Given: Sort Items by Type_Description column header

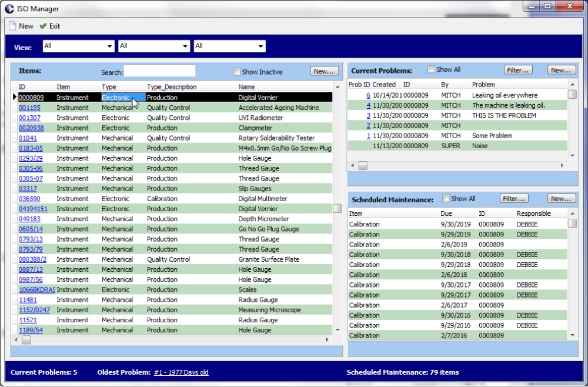Looking at the screenshot, I should pos(172,87).
